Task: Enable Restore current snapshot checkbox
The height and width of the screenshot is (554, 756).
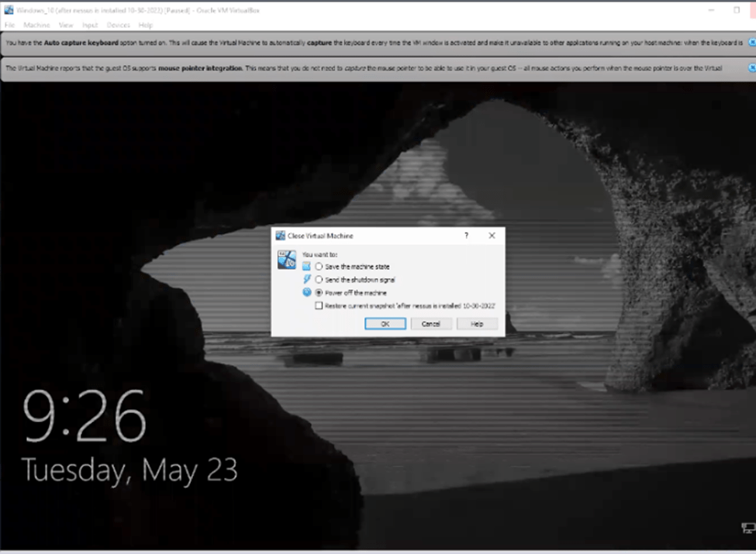Action: 319,305
